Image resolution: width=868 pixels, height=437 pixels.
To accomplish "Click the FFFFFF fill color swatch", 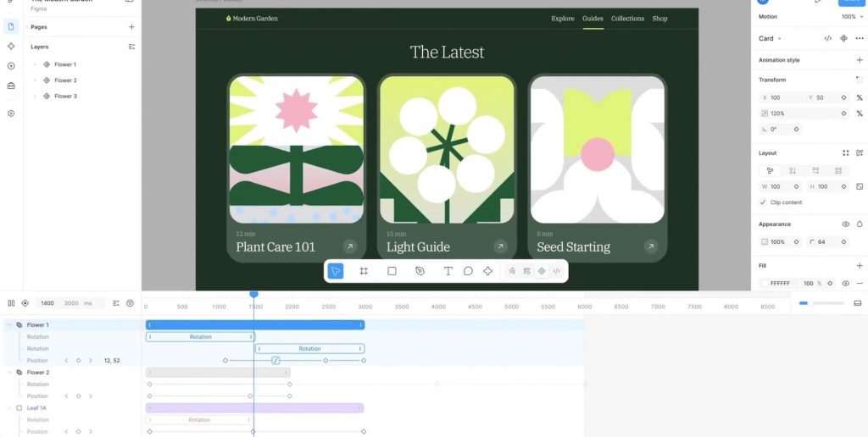I will (x=765, y=283).
